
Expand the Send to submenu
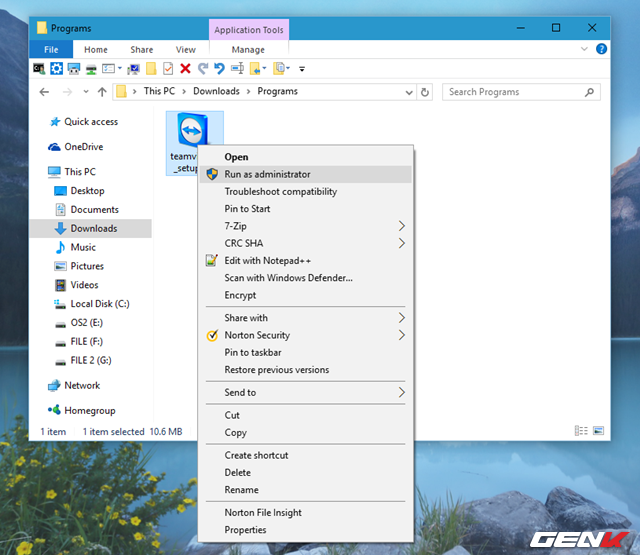[x=402, y=393]
